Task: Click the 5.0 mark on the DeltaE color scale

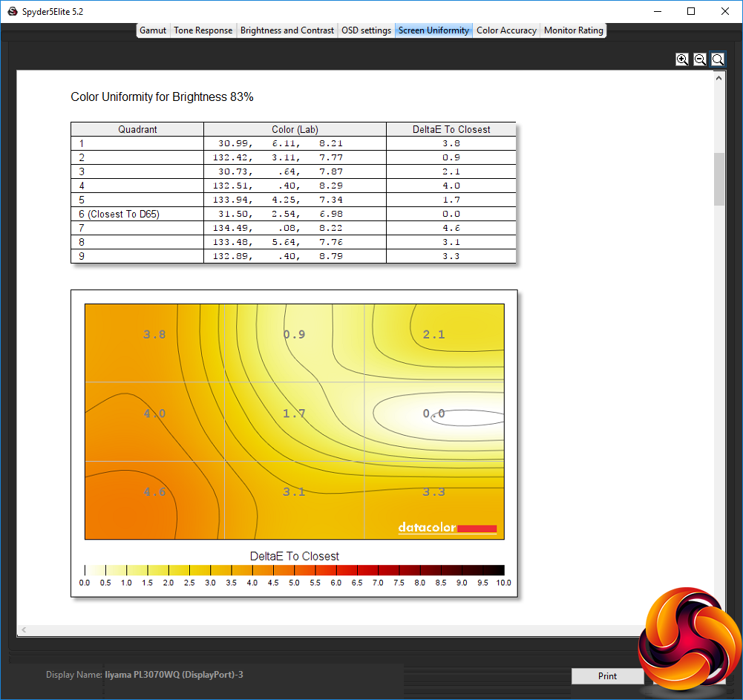Action: [x=294, y=583]
